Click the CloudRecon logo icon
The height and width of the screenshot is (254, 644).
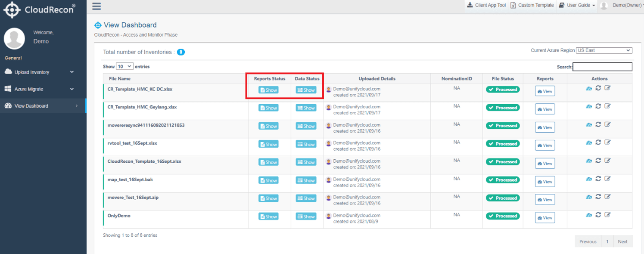tap(12, 9)
